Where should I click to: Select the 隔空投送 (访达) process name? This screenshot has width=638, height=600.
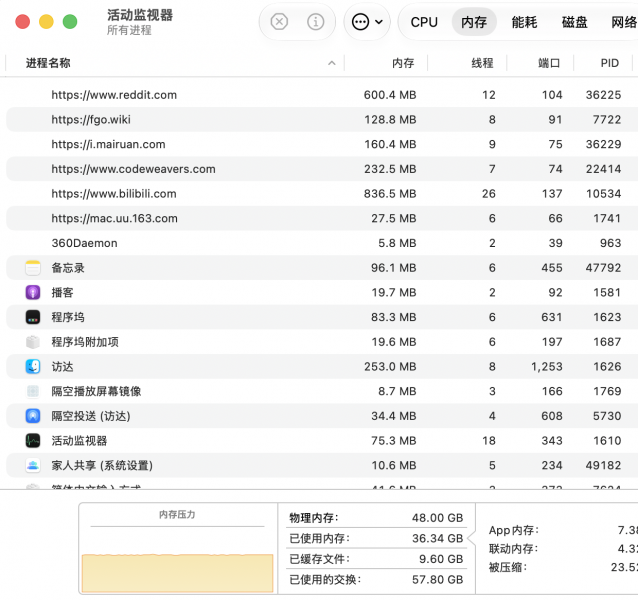pyautogui.click(x=91, y=416)
